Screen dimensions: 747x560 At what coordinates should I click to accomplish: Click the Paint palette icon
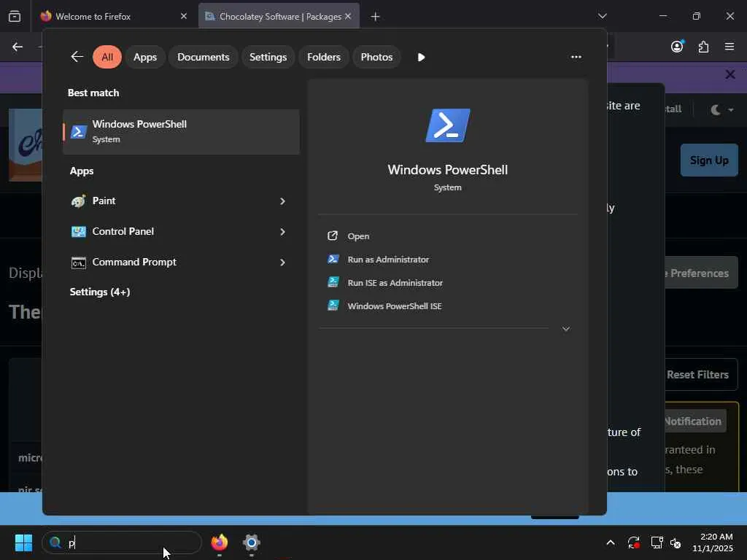(79, 201)
